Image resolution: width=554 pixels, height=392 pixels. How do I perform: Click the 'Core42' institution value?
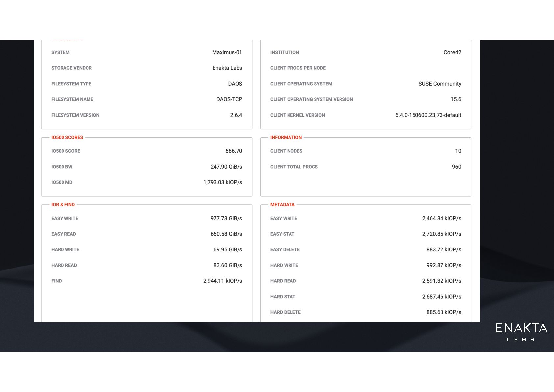452,52
